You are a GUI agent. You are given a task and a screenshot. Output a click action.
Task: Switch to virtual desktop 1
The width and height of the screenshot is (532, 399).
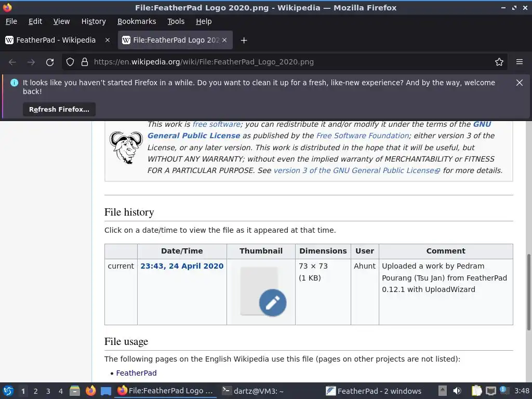point(23,391)
